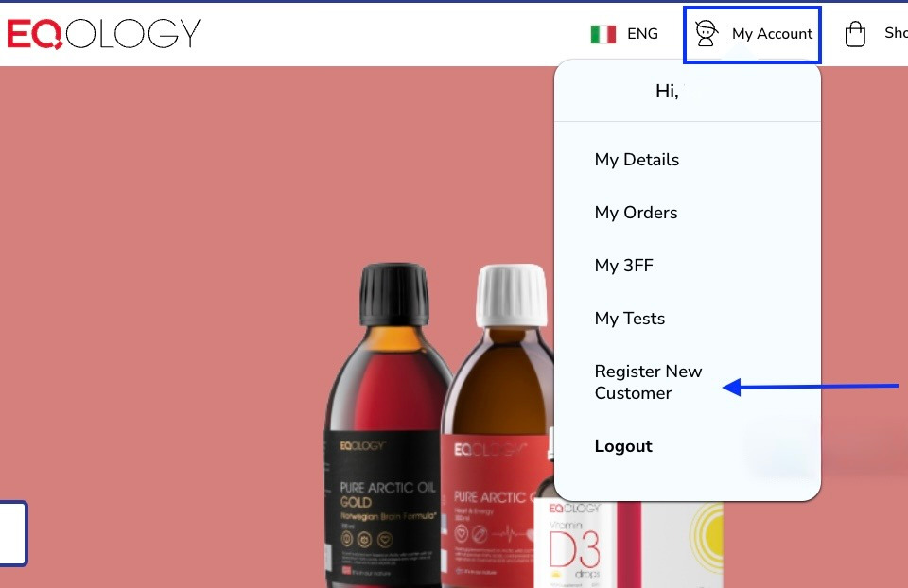The image size is (908, 588).
Task: Click the Italian flag icon
Action: coord(602,34)
